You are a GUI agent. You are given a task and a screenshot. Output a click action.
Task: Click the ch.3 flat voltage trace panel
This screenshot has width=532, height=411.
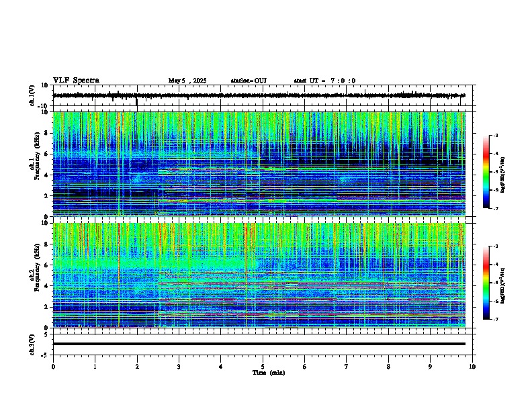(264, 345)
